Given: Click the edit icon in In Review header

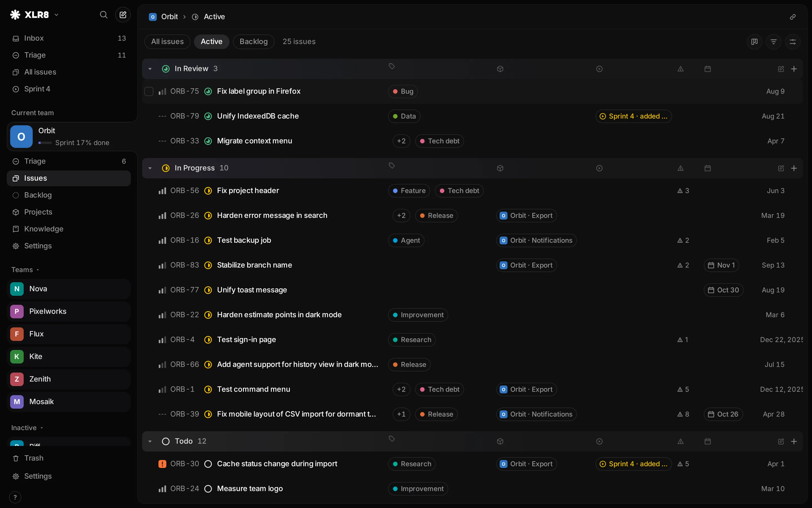Looking at the screenshot, I should click(781, 69).
